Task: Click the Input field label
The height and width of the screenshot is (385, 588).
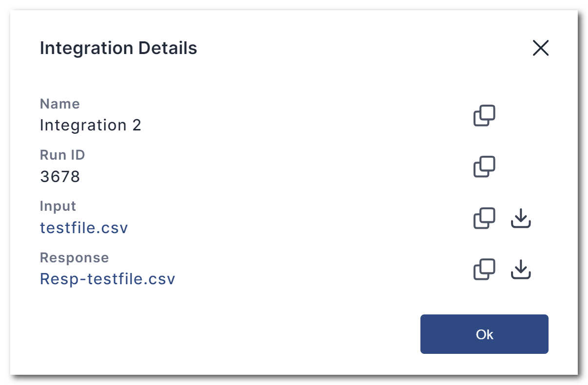Action: point(58,206)
